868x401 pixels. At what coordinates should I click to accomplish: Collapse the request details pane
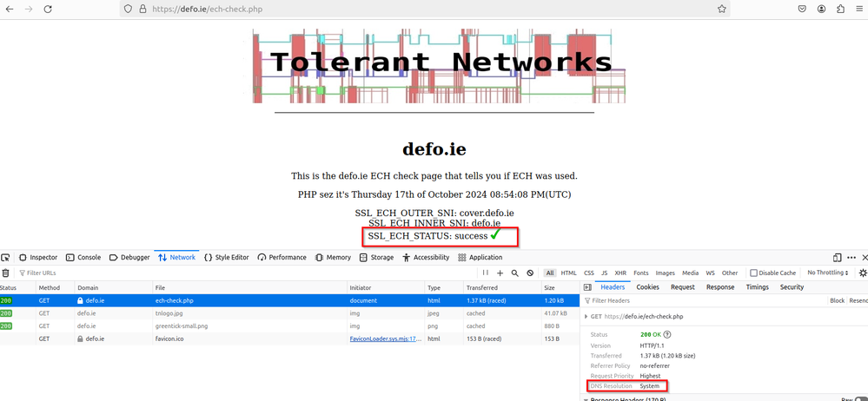click(x=588, y=287)
